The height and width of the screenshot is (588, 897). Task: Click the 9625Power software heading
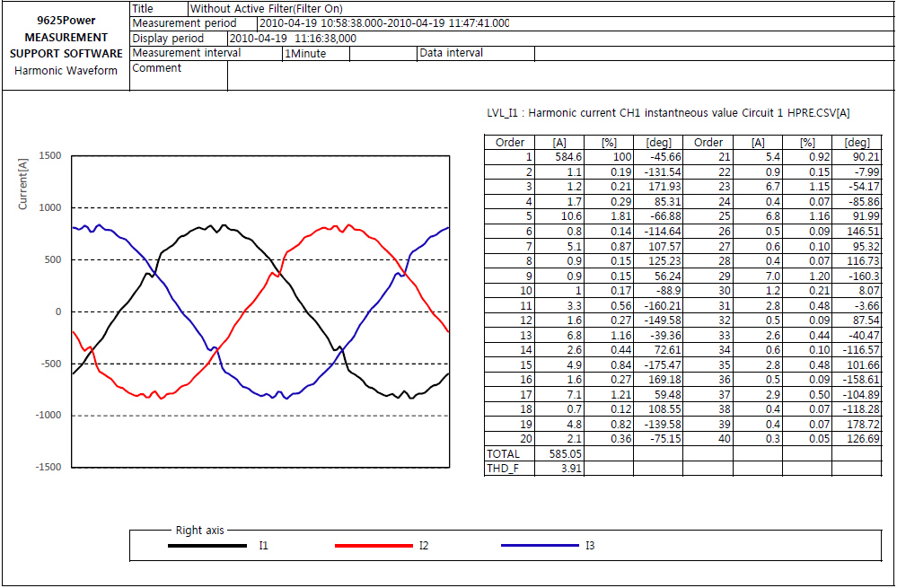66,21
